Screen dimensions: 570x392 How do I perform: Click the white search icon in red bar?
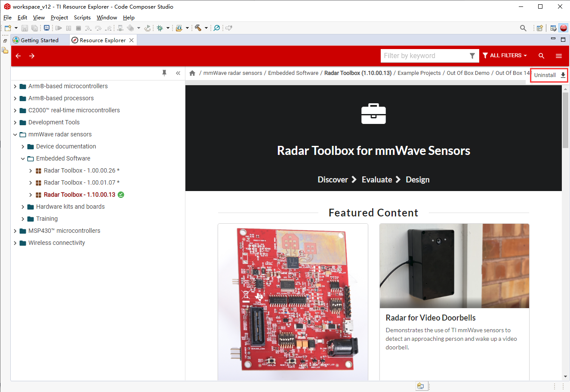coord(542,56)
